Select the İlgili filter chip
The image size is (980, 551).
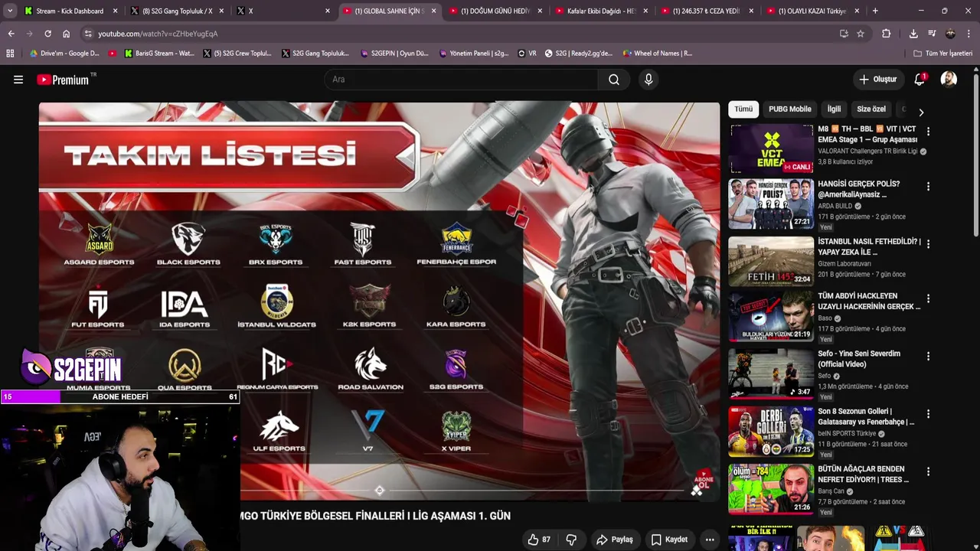point(834,109)
